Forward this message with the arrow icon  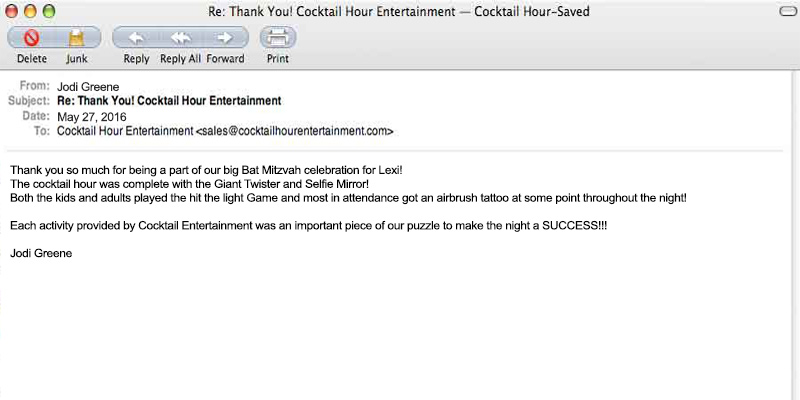point(225,38)
